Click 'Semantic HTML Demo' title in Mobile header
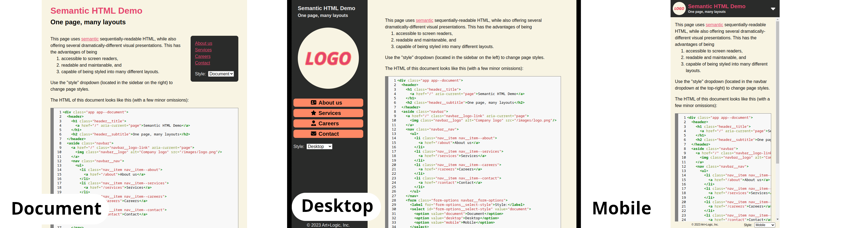 tap(716, 6)
